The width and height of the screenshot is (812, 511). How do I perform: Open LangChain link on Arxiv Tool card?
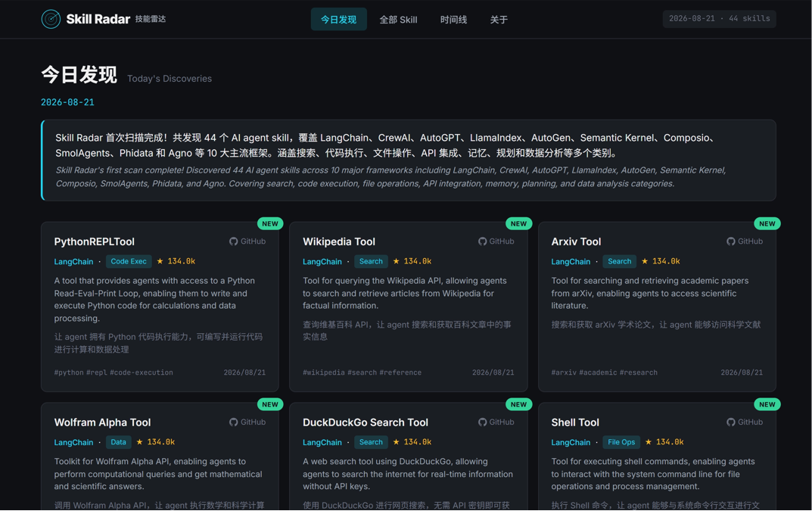[x=571, y=262]
